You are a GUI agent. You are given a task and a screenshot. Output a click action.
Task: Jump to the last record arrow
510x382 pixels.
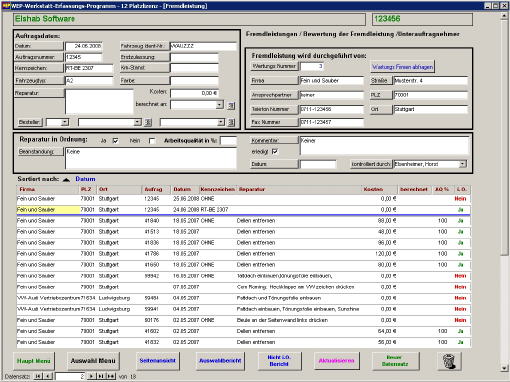pos(101,376)
